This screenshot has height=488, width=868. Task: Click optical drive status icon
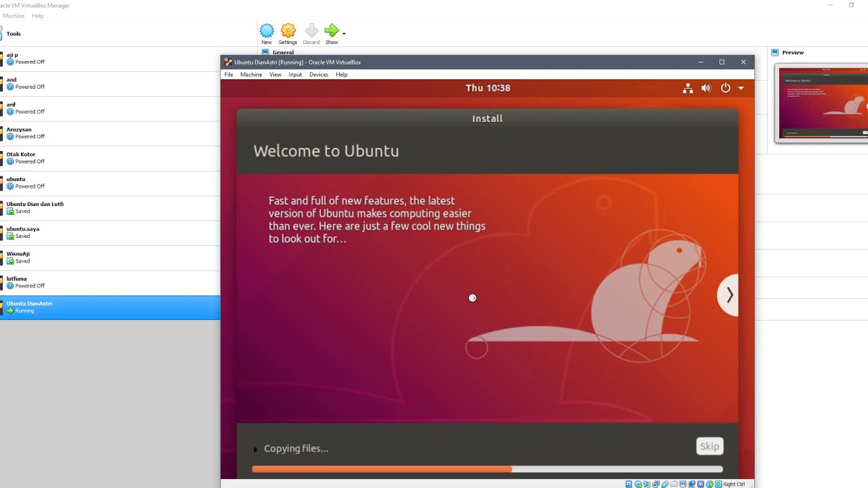pyautogui.click(x=638, y=484)
